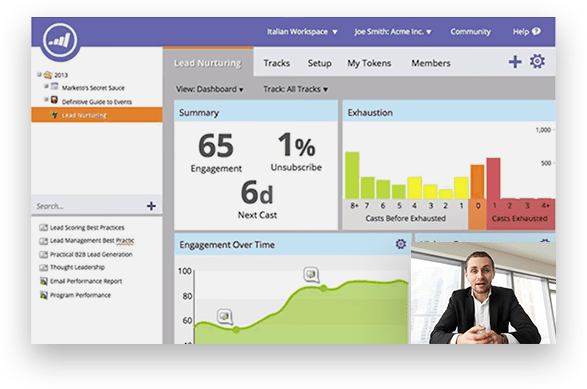Expand the 2013 folder tree node
The image size is (587, 389).
point(39,75)
